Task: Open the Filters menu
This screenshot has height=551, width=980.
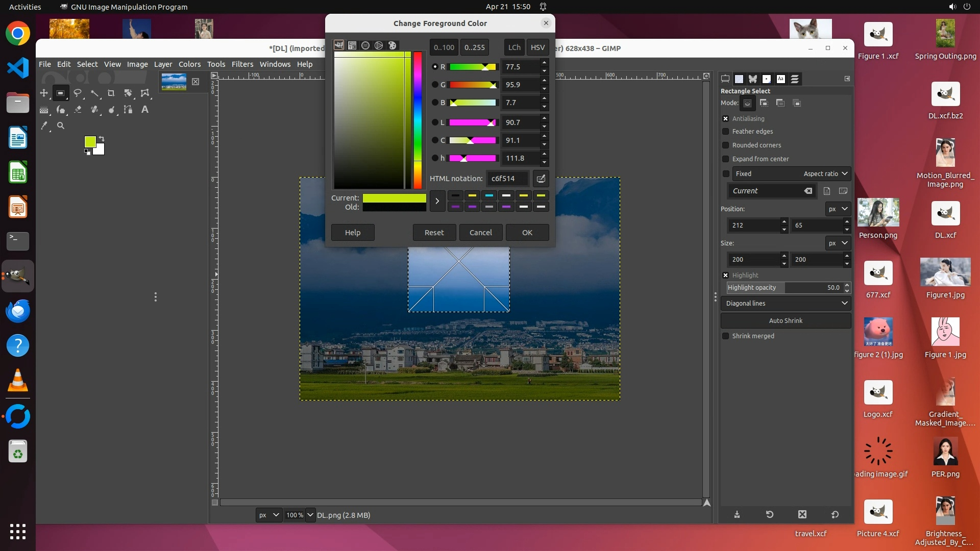Action: [242, 64]
